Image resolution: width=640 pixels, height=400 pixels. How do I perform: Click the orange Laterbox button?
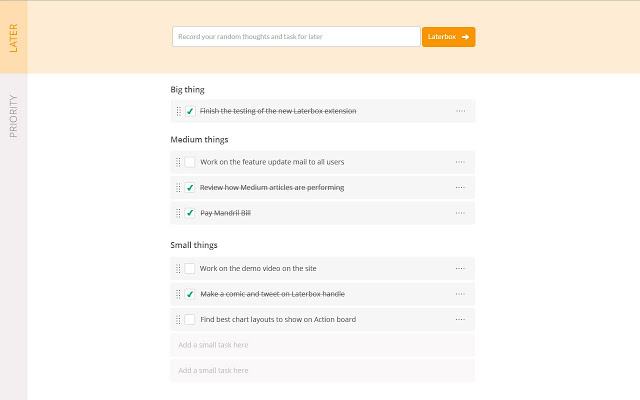tap(449, 37)
